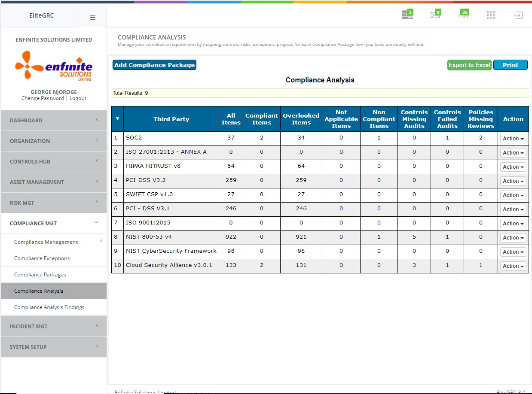Open Action dropdown for PCI-DSS V3.2 row
The height and width of the screenshot is (394, 532).
(x=513, y=181)
